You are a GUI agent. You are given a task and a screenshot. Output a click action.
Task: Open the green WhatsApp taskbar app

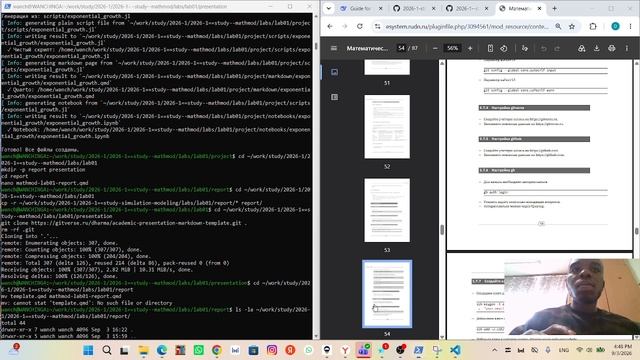(198, 350)
